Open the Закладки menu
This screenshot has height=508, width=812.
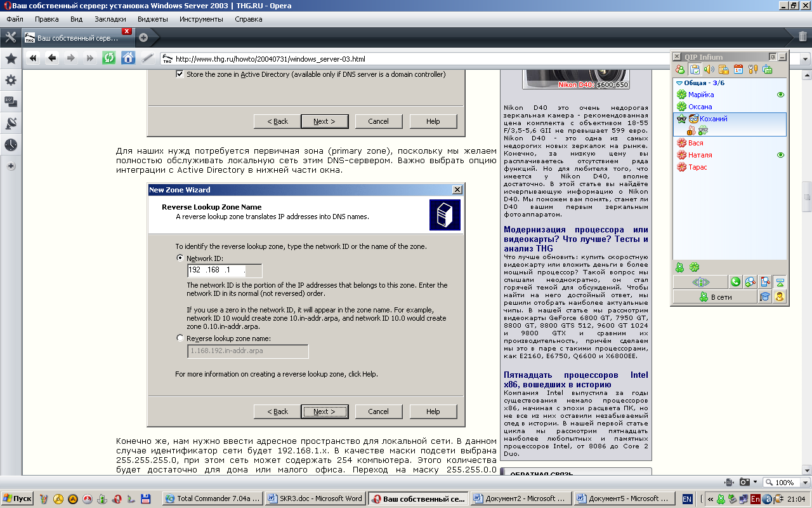(x=110, y=19)
